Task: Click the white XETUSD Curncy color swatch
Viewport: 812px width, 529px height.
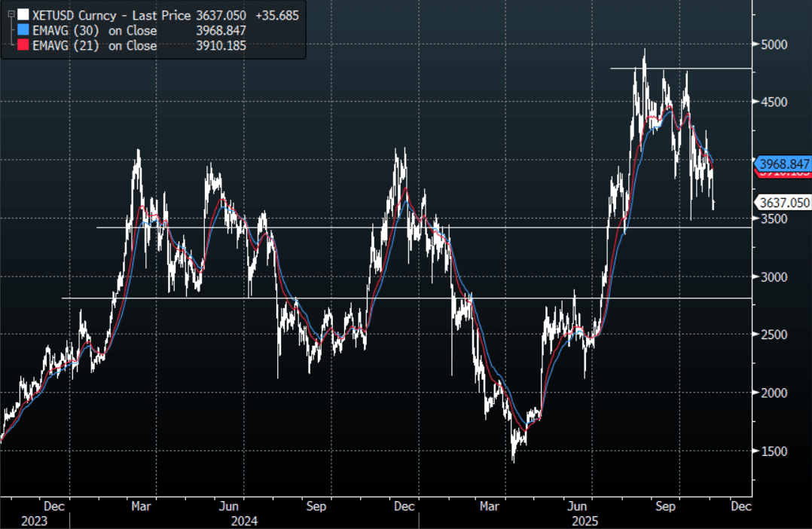Action: 23,15
